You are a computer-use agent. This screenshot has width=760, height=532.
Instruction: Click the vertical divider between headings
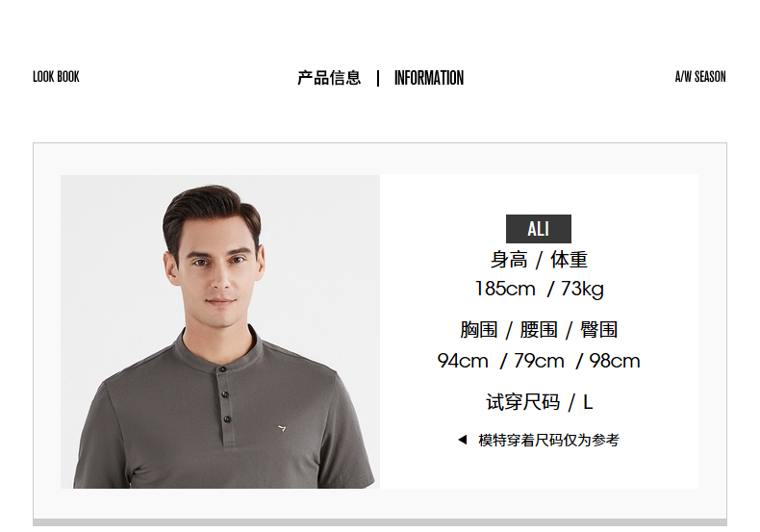(378, 78)
